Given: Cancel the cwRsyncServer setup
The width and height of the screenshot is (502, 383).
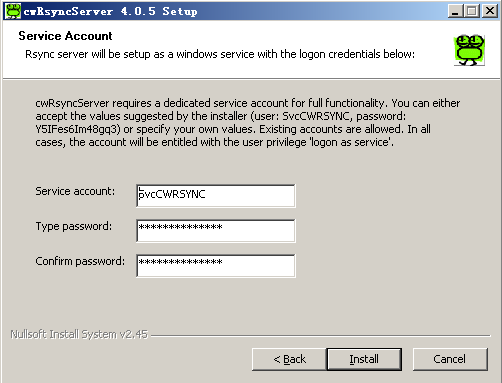Looking at the screenshot, I should click(450, 359).
